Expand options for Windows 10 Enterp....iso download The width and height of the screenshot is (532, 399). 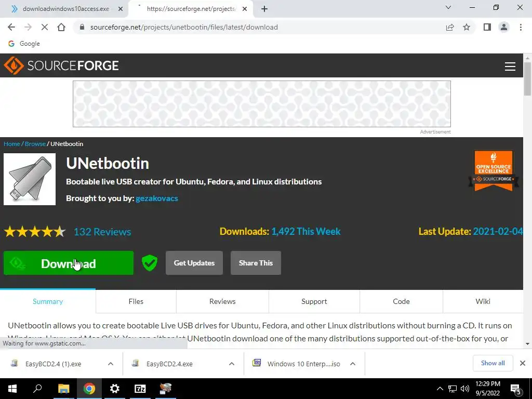point(353,364)
